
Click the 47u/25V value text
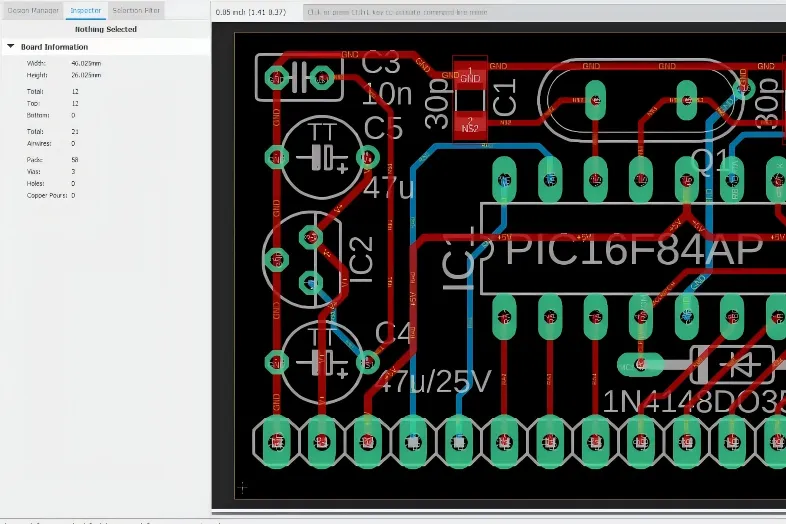434,382
